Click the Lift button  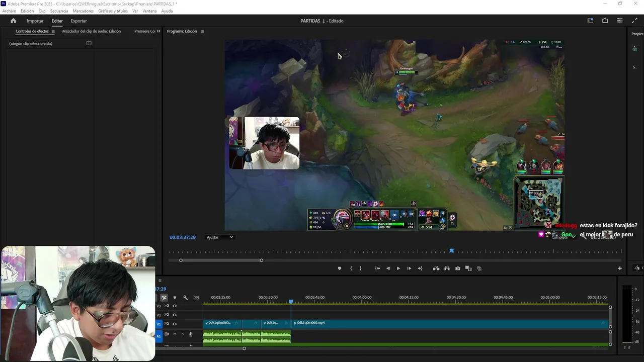pos(436,268)
